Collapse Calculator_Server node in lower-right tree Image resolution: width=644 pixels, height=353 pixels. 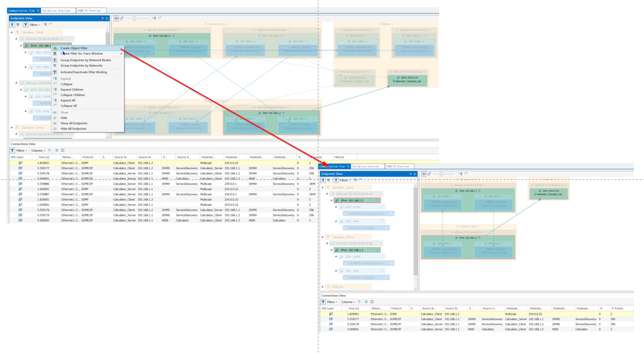323,237
